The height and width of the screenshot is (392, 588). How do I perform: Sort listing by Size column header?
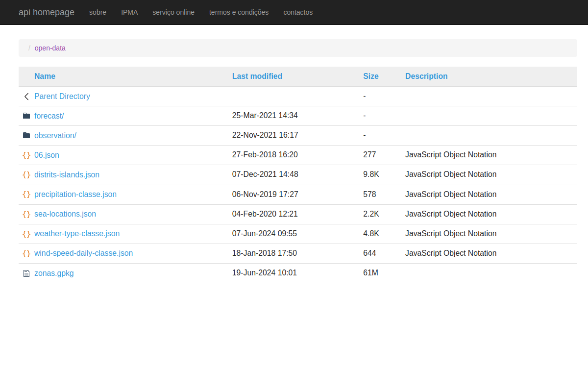pyautogui.click(x=371, y=76)
